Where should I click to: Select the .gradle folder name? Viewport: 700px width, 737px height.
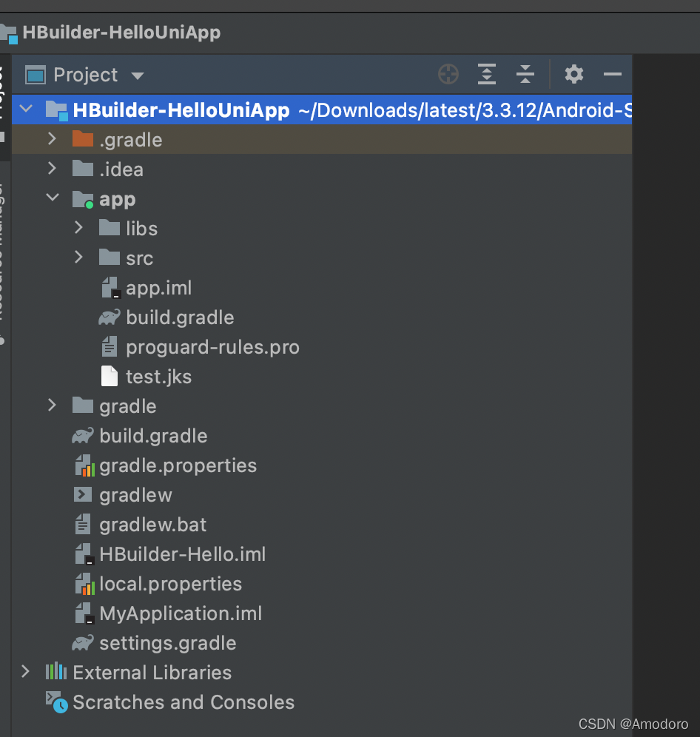[131, 140]
